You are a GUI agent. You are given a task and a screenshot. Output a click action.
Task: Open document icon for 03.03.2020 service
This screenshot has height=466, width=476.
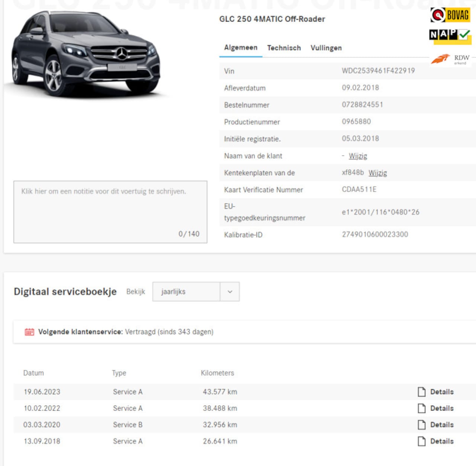coord(421,425)
